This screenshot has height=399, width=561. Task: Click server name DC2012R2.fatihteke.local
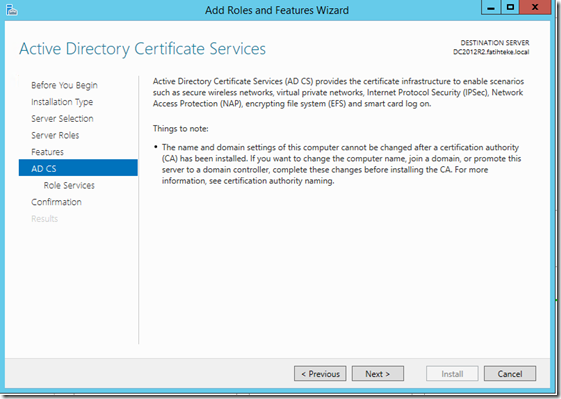[491, 52]
